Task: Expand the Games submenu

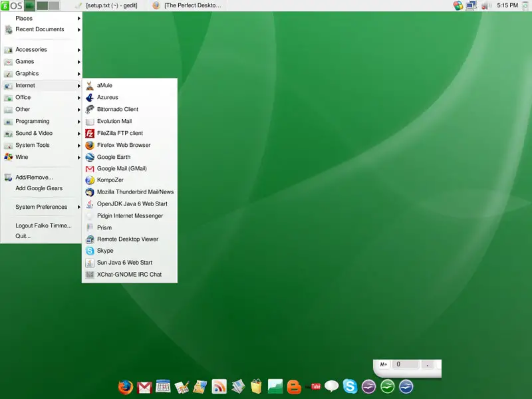Action: click(x=42, y=61)
